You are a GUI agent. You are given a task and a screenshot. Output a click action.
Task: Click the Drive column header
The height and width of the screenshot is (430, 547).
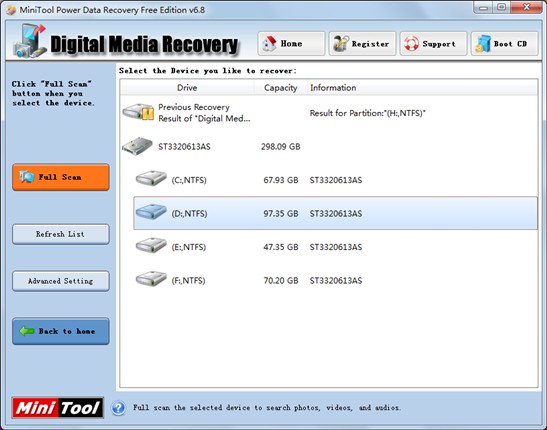(x=187, y=88)
